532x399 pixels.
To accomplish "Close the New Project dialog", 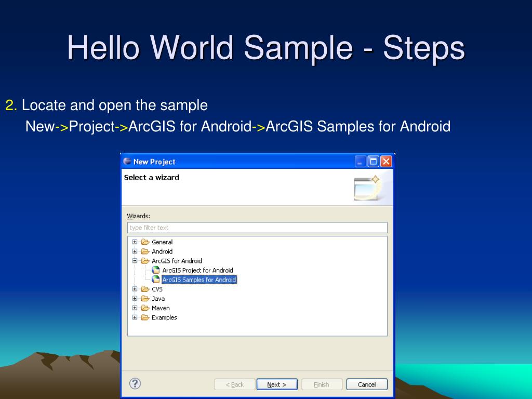I will tap(386, 162).
